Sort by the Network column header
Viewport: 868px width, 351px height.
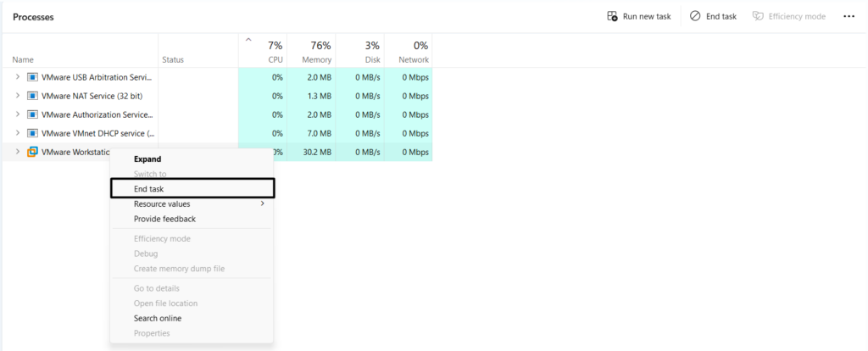click(414, 60)
